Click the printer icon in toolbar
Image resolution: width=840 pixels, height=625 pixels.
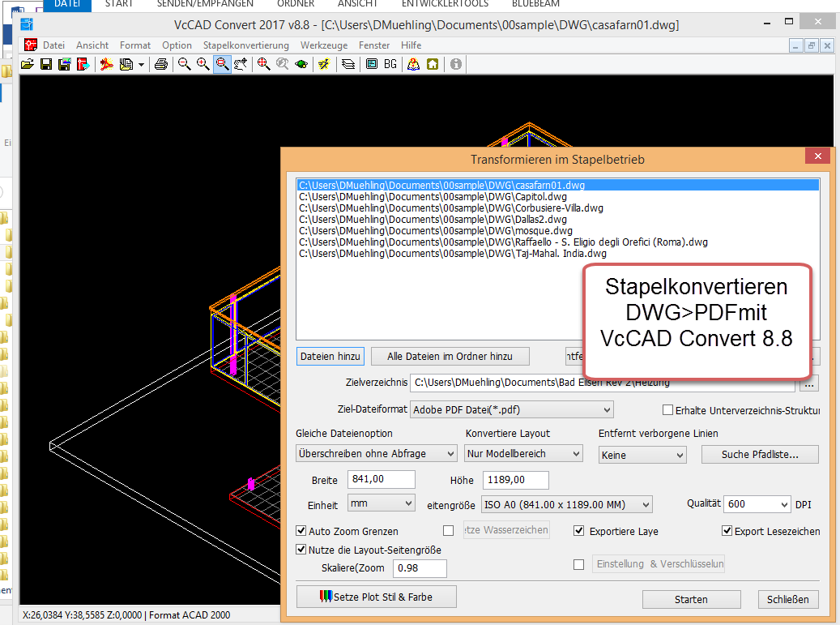tap(160, 64)
